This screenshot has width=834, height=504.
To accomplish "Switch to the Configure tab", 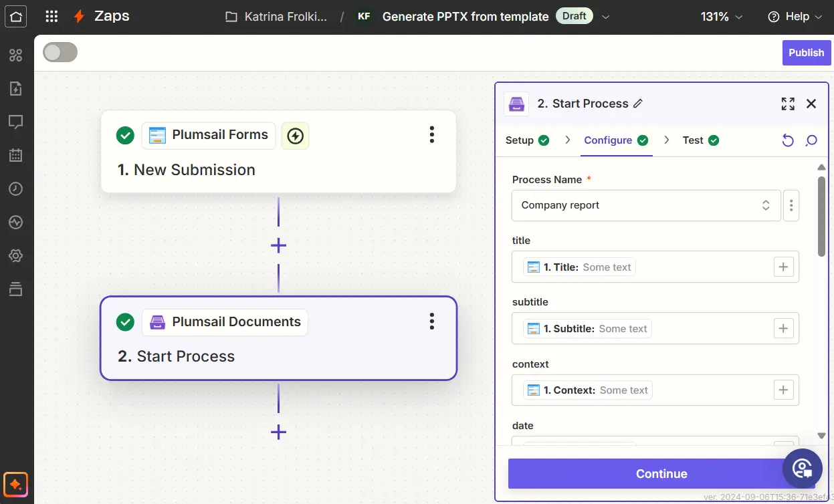I will coord(616,140).
